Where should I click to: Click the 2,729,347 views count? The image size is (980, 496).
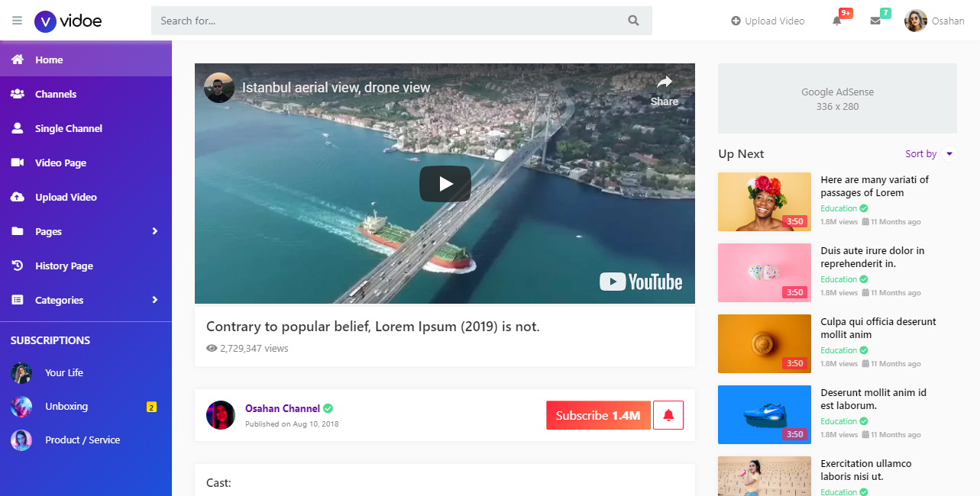point(247,348)
